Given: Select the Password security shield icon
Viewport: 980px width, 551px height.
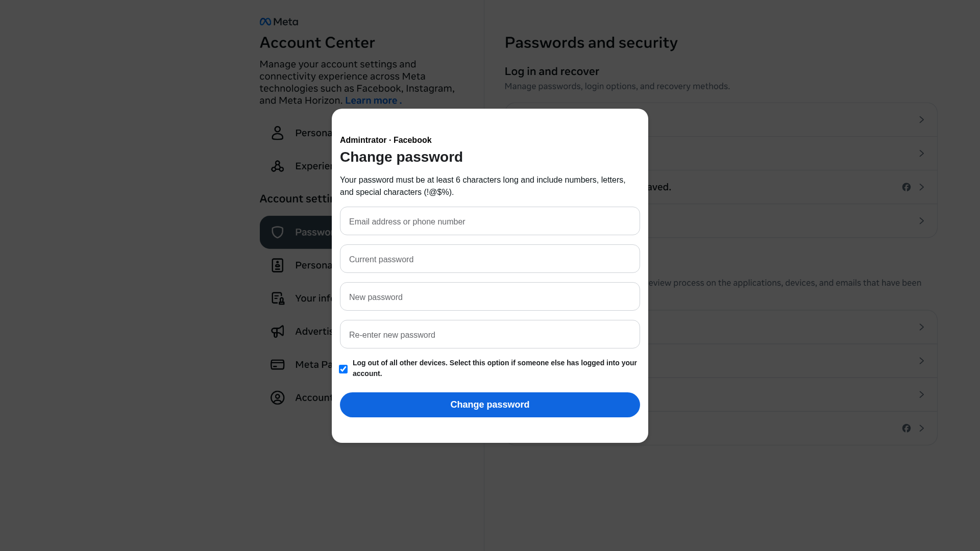Looking at the screenshot, I should (x=277, y=232).
